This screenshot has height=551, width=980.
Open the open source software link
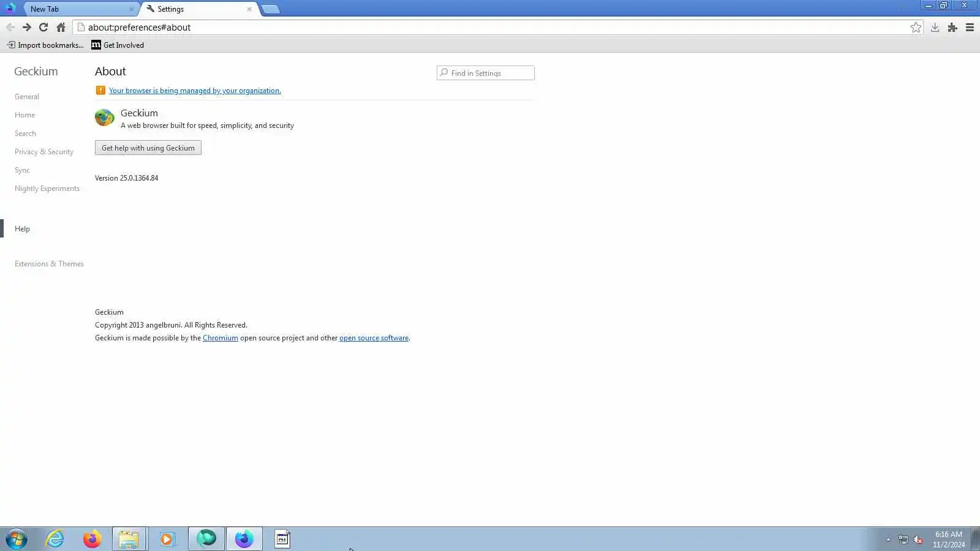click(x=374, y=338)
